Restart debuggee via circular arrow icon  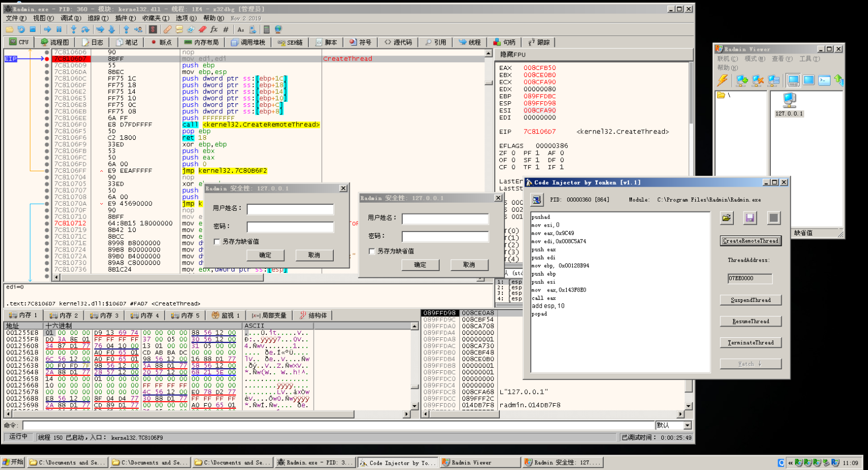pos(21,29)
